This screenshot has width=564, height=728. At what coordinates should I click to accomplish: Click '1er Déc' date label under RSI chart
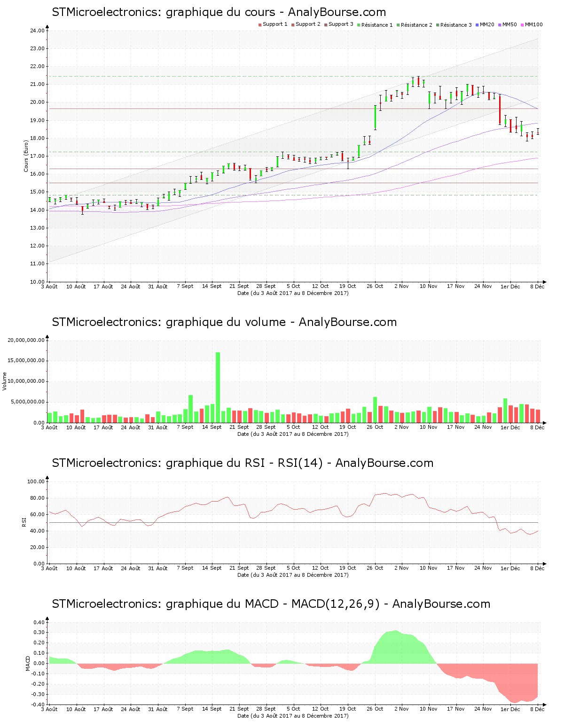(x=510, y=568)
